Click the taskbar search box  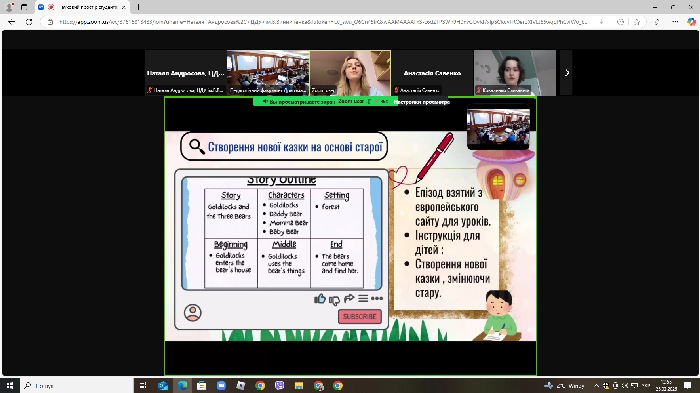pos(76,385)
